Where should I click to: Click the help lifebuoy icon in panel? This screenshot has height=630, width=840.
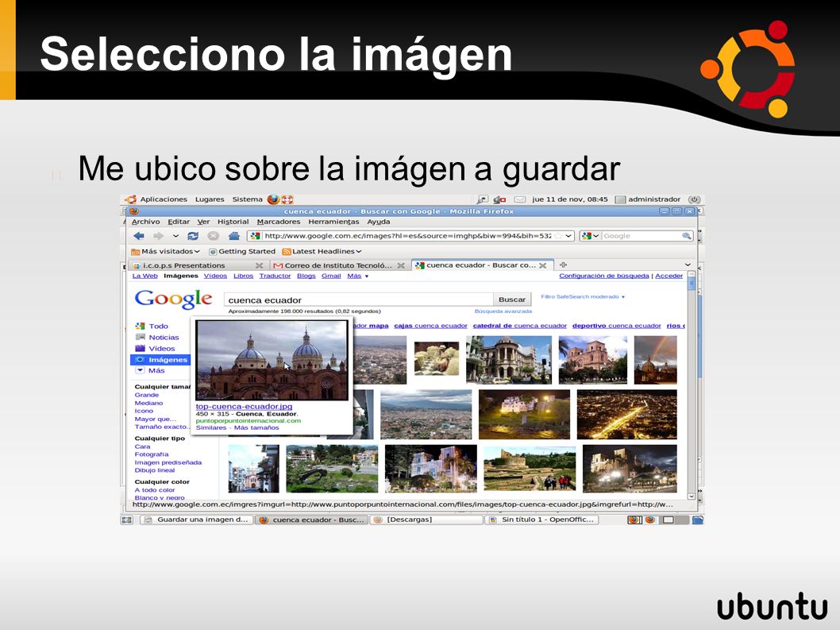point(287,199)
